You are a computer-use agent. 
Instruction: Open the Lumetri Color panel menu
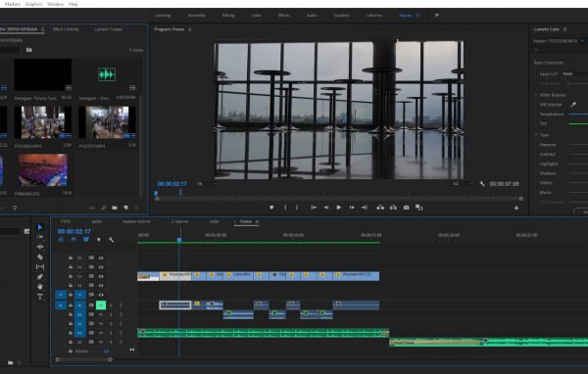564,29
